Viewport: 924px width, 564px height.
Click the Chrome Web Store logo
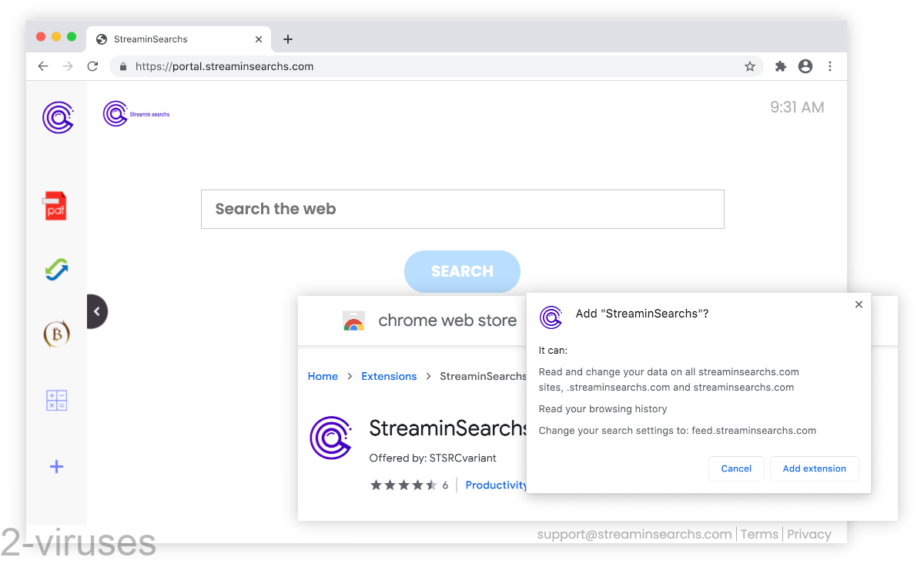[353, 321]
